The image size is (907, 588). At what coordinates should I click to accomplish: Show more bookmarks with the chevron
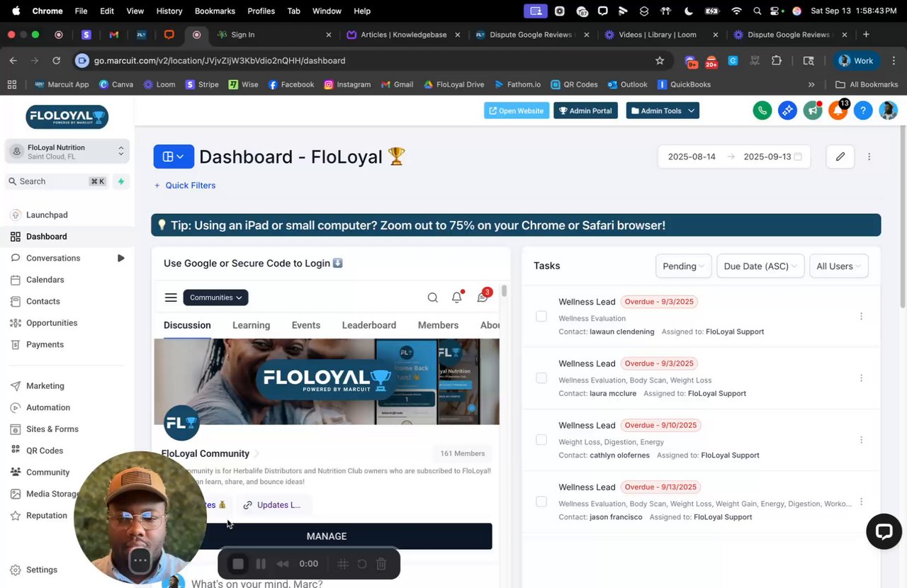point(811,84)
